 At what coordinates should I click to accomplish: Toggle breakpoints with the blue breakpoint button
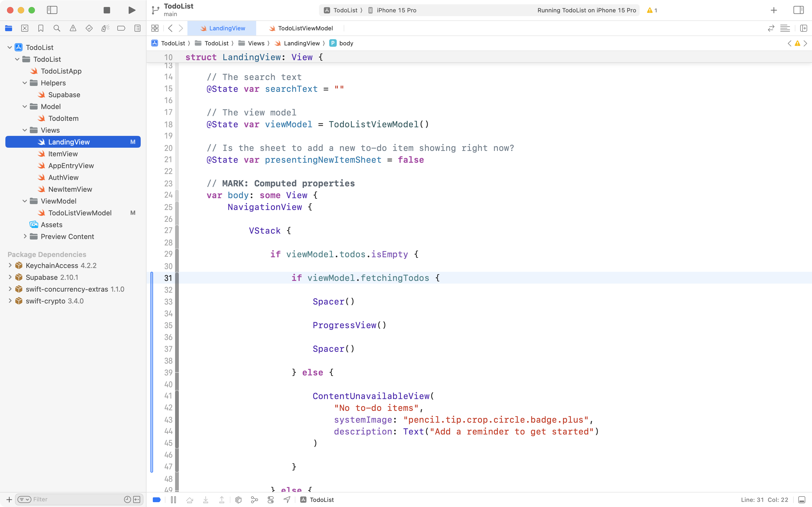coord(157,500)
